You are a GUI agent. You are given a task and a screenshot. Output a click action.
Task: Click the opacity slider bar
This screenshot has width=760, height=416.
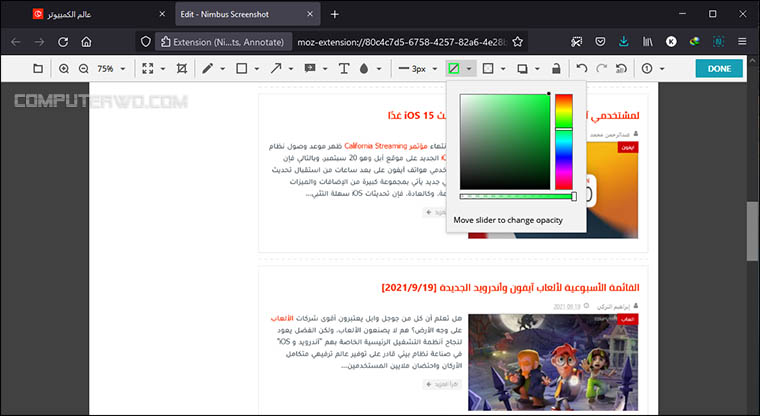coord(518,196)
